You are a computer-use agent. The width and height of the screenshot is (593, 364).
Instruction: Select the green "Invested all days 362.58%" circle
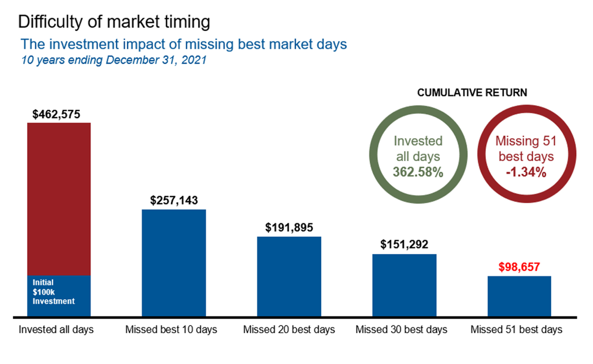point(417,157)
